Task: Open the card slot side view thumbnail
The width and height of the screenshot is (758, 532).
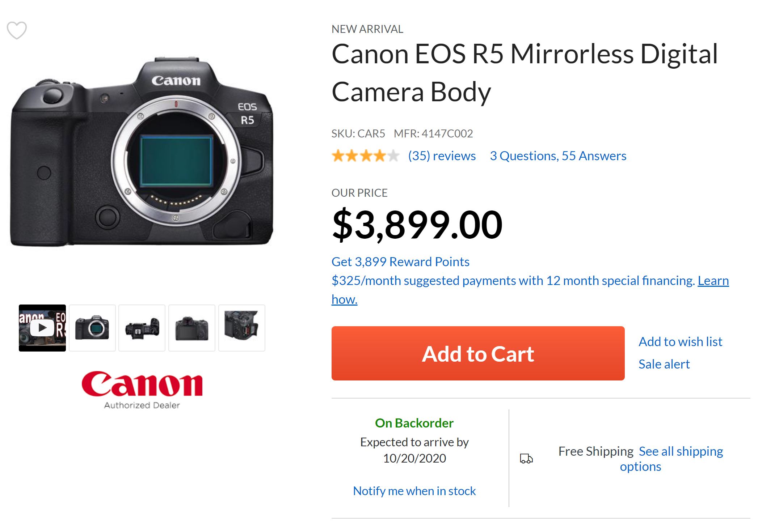Action: 242,328
